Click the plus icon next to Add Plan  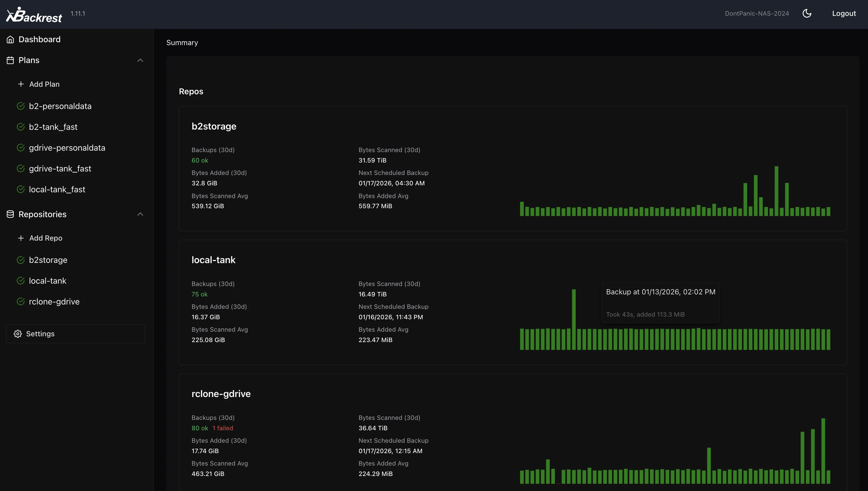pos(21,84)
